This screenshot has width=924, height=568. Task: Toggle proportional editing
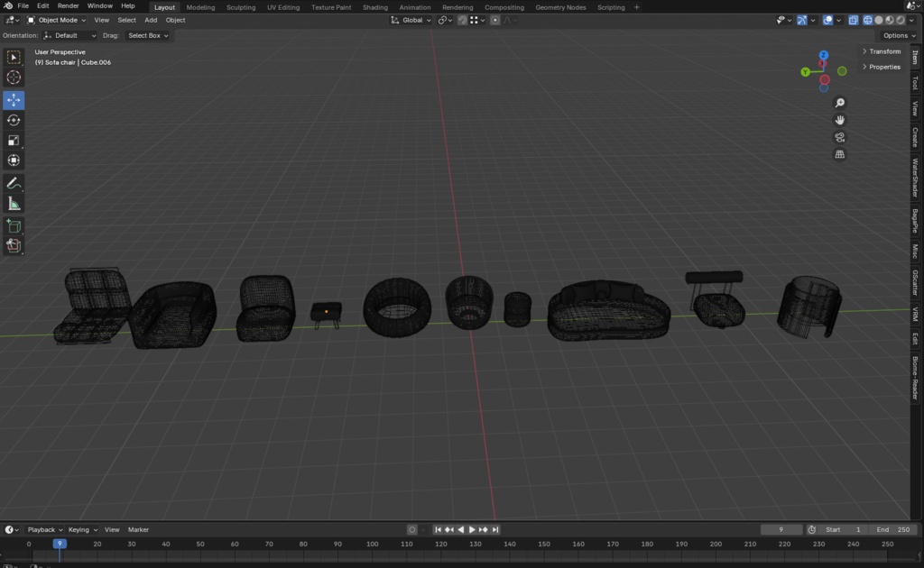(x=495, y=20)
